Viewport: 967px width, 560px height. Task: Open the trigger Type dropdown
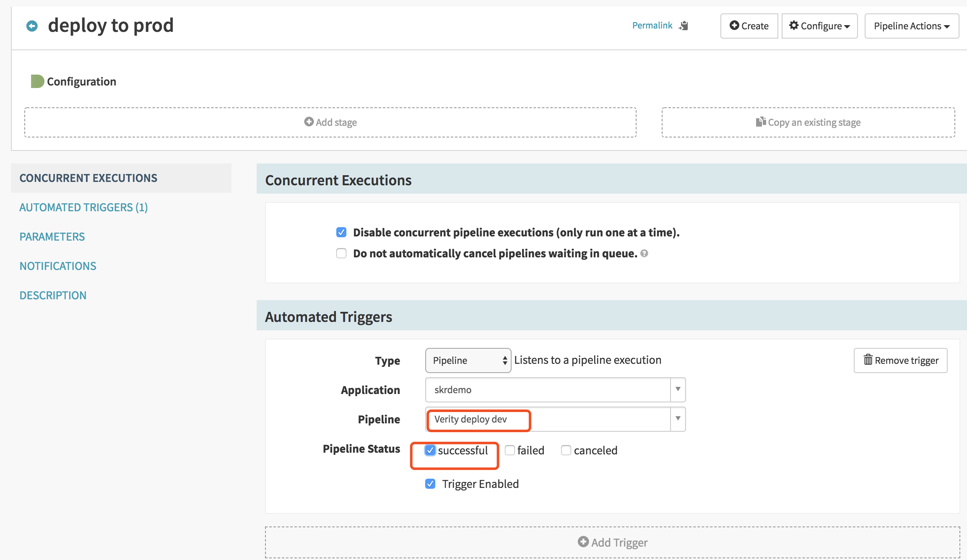(x=468, y=360)
